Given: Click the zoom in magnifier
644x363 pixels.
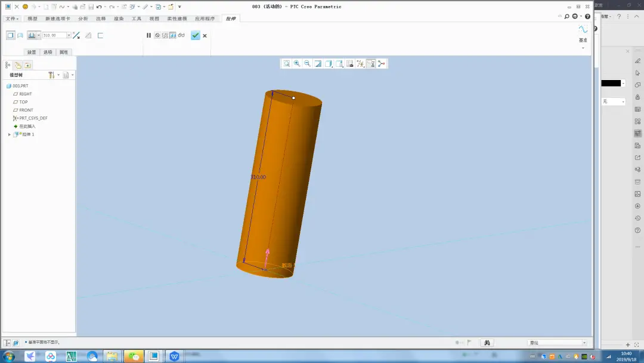Looking at the screenshot, I should pos(296,63).
